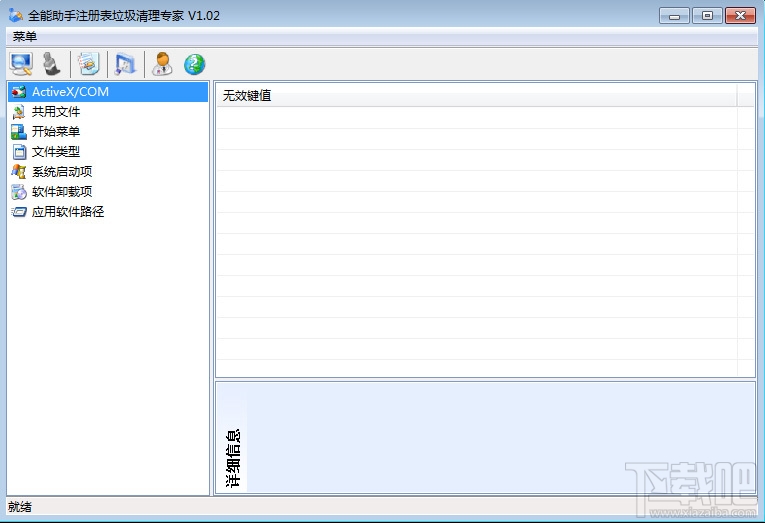Click the user in suit toolbar icon

pos(162,64)
